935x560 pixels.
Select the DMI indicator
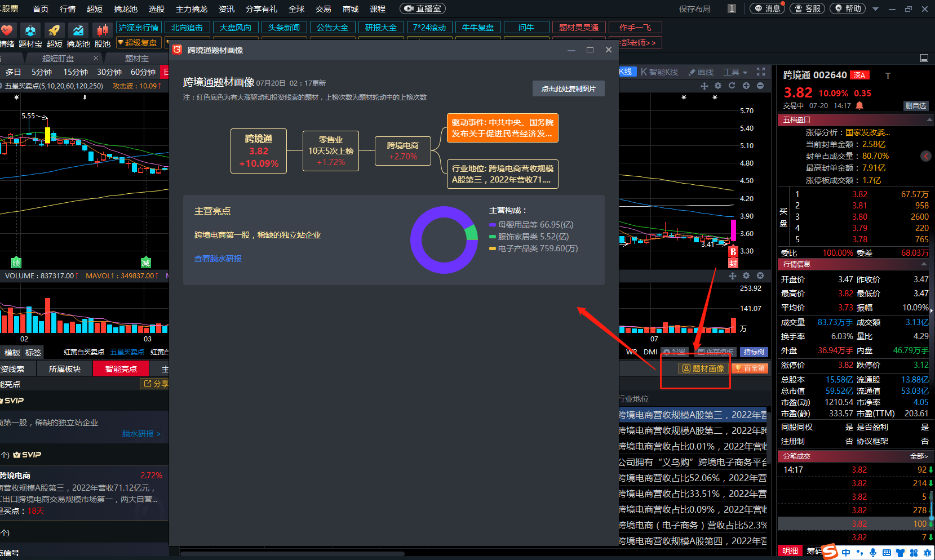[x=650, y=352]
